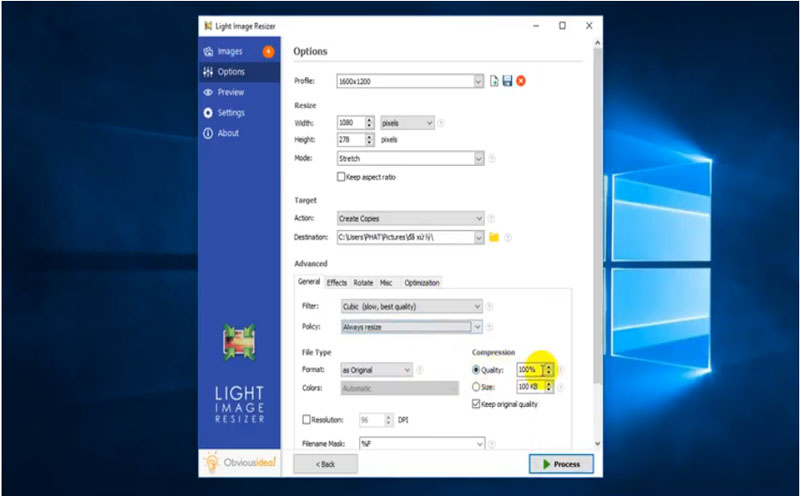Click help icon beside Filter dropdown
The image size is (800, 500).
point(489,307)
